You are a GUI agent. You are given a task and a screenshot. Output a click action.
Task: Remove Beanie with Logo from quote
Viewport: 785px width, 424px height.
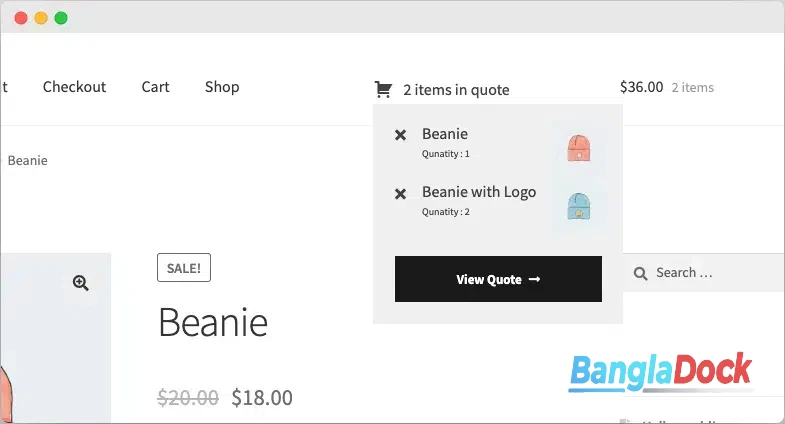pos(401,194)
